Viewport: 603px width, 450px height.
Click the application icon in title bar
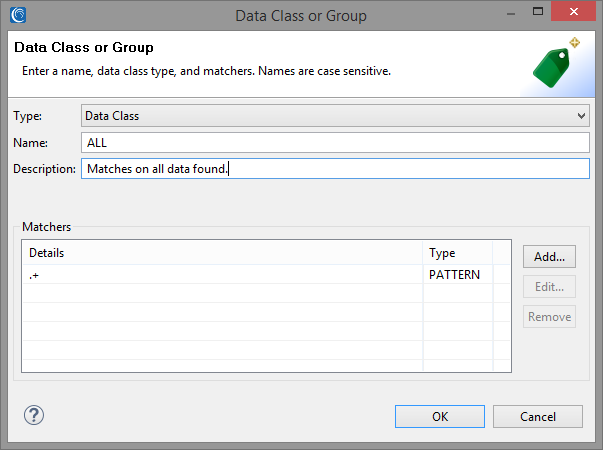click(x=18, y=15)
